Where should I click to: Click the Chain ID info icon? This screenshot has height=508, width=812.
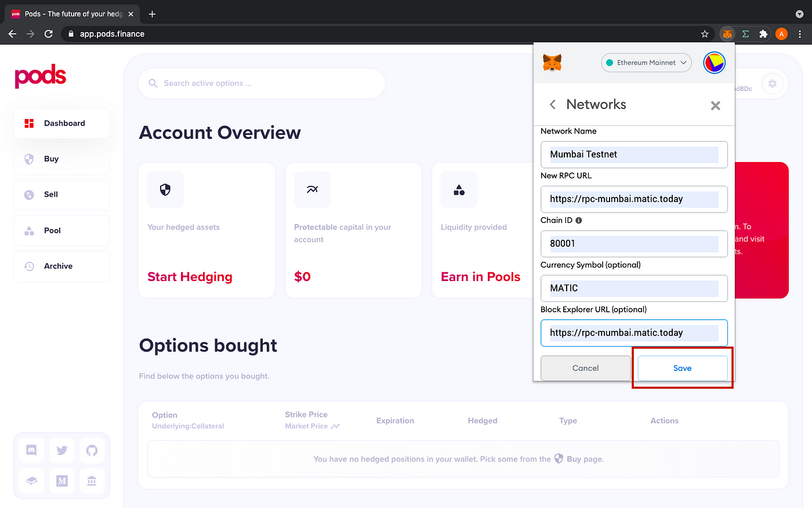(579, 220)
